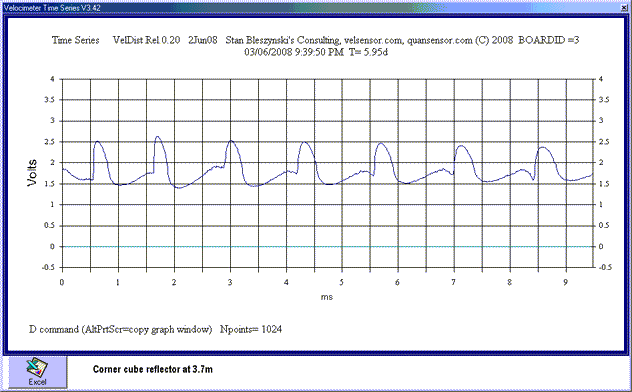Click the 'Corner cube reflector at 3.7m' caption
The height and width of the screenshot is (392, 632).
pyautogui.click(x=153, y=369)
